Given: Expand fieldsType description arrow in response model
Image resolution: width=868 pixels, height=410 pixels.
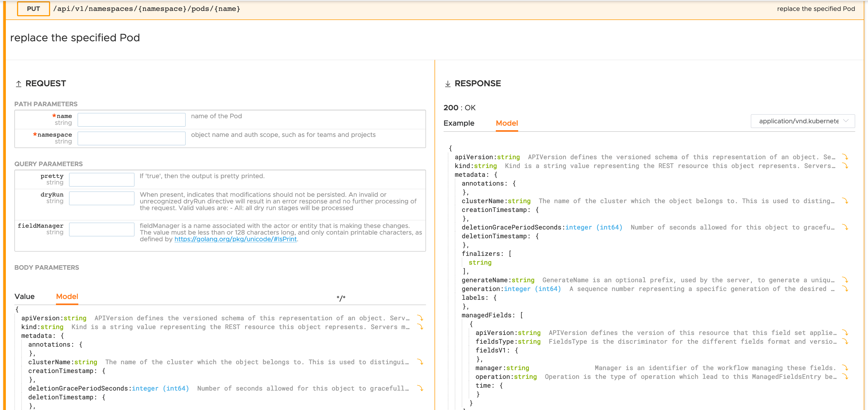Looking at the screenshot, I should (x=846, y=341).
